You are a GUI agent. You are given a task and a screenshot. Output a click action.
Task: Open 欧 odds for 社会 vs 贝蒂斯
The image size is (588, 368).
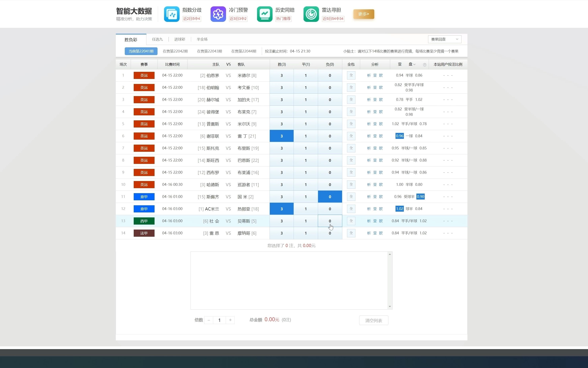[381, 221]
